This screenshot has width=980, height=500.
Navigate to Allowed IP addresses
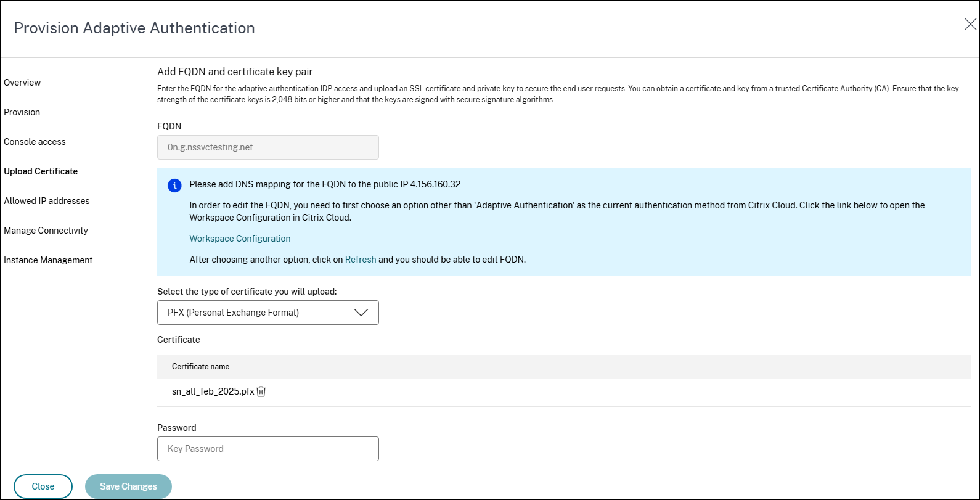[x=47, y=201]
